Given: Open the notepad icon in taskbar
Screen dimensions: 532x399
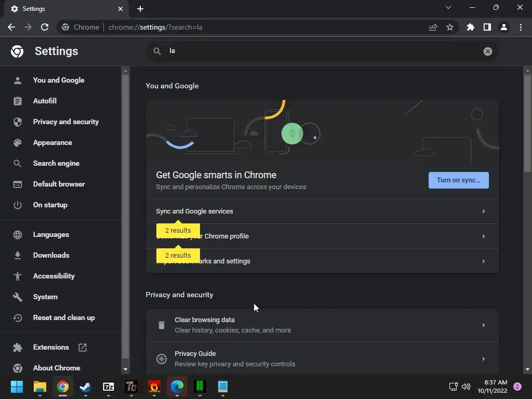Looking at the screenshot, I should coord(222,387).
